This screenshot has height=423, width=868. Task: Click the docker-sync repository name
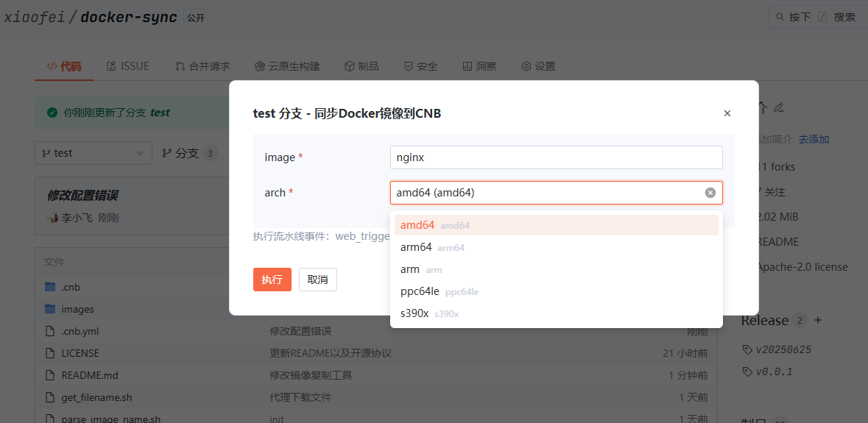click(128, 17)
